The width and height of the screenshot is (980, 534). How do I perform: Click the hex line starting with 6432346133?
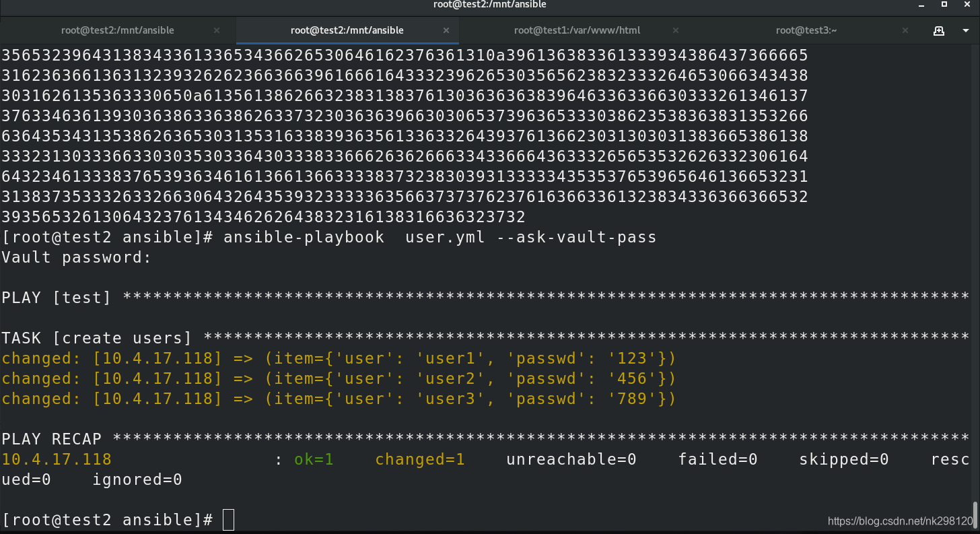(405, 176)
